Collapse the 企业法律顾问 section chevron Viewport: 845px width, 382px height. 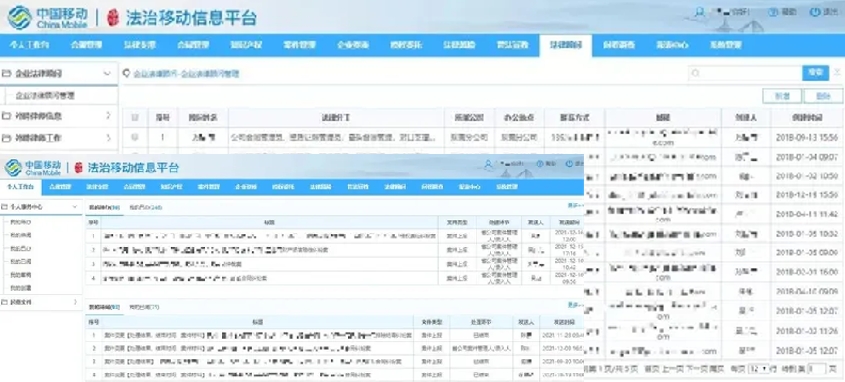click(107, 73)
